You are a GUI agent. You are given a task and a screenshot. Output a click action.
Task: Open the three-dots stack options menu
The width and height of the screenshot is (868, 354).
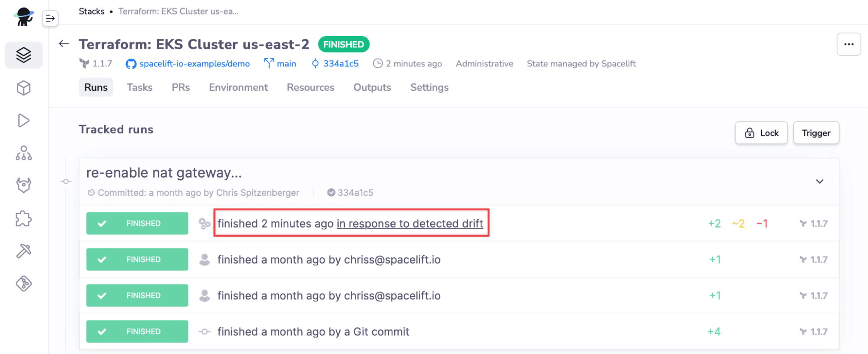click(x=849, y=44)
